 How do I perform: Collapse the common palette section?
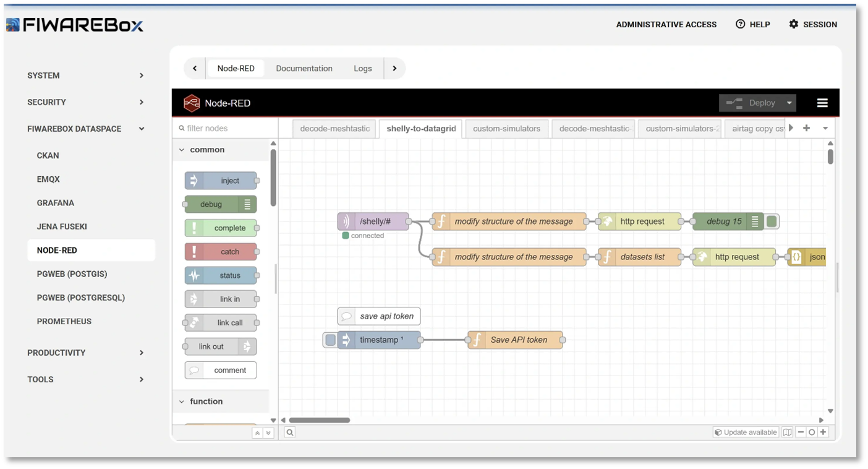point(181,149)
